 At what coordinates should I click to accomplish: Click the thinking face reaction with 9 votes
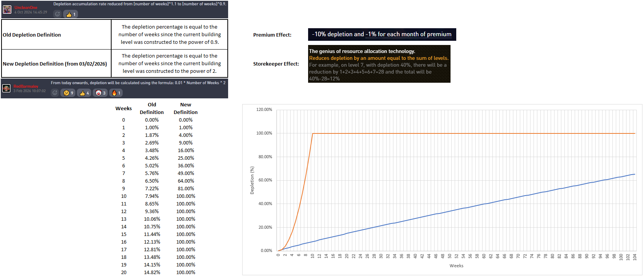69,93
